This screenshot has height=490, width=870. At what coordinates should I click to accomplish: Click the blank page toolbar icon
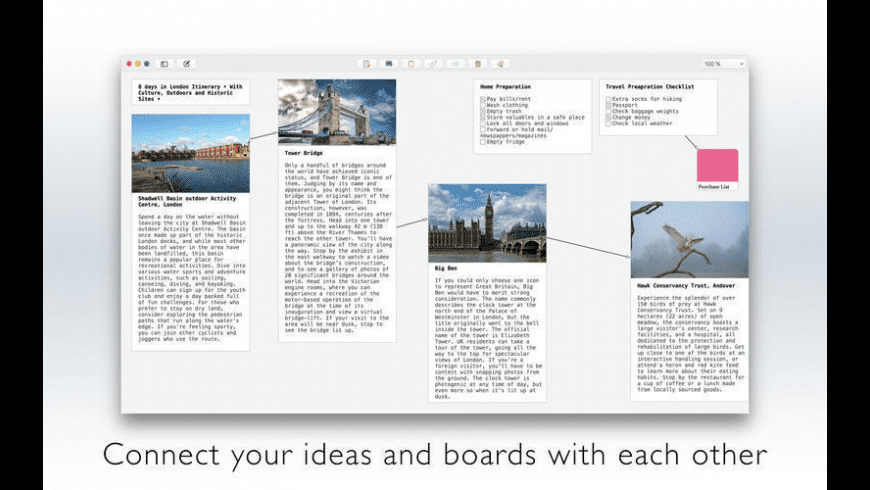click(x=411, y=64)
